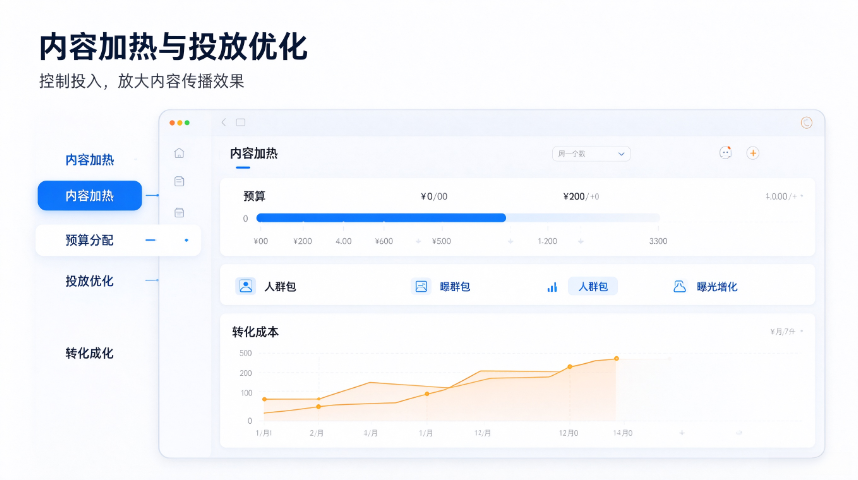Click the 14月0 axis label
The image size is (858, 480).
[x=623, y=433]
